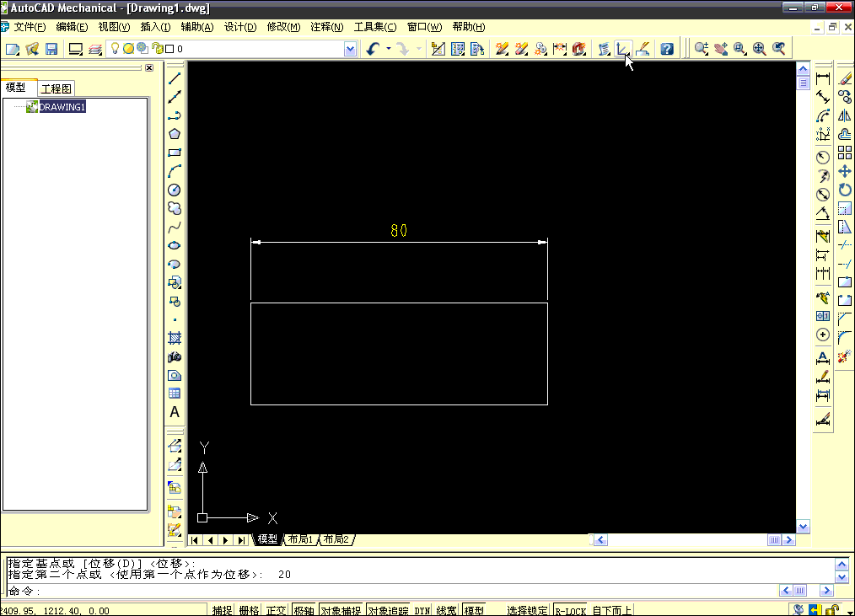
Task: Open 编辑(E) menu
Action: click(72, 27)
